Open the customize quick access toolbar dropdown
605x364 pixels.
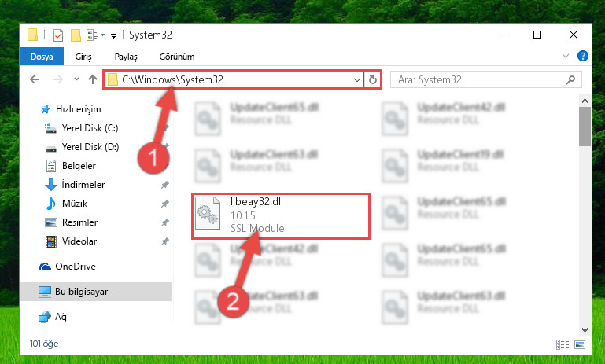113,36
